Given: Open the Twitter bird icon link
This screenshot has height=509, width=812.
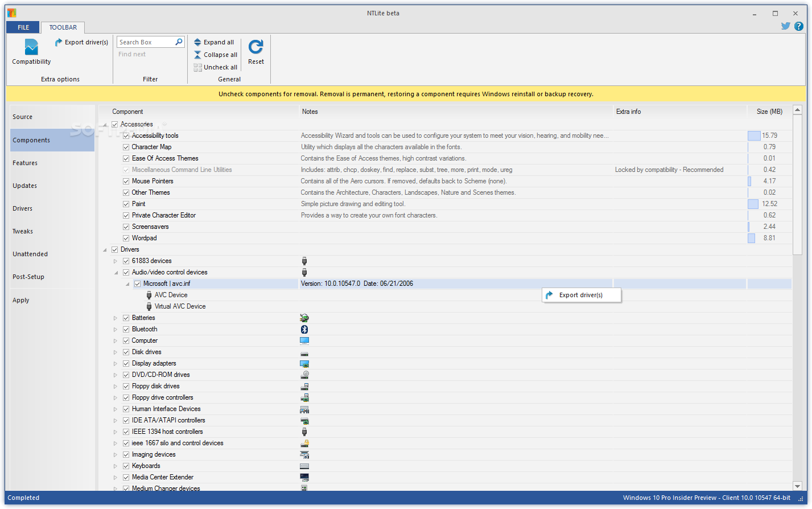Looking at the screenshot, I should pos(785,26).
